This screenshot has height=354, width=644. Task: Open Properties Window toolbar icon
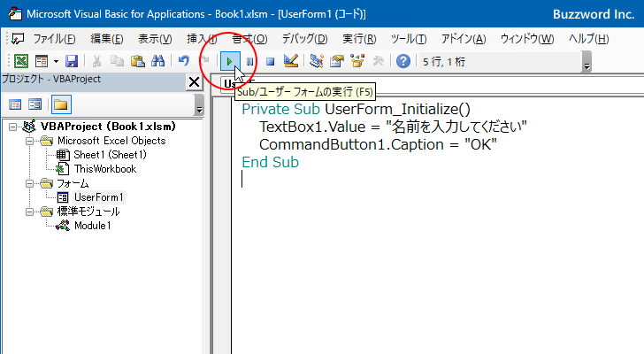[x=337, y=61]
